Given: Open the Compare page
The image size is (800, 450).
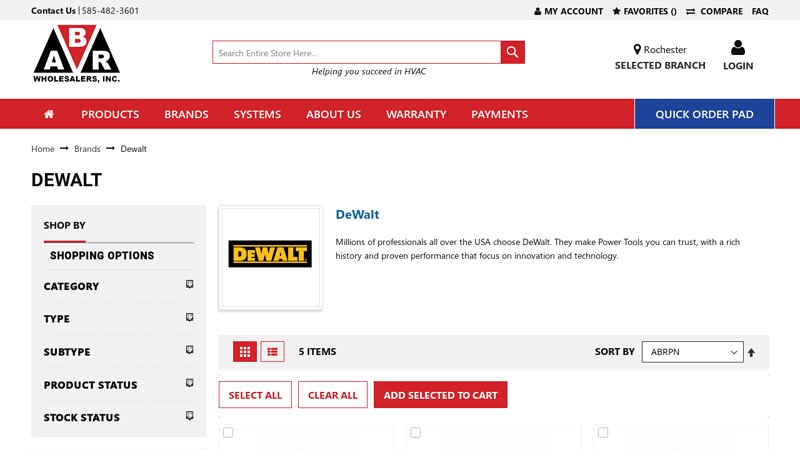Looking at the screenshot, I should point(714,11).
